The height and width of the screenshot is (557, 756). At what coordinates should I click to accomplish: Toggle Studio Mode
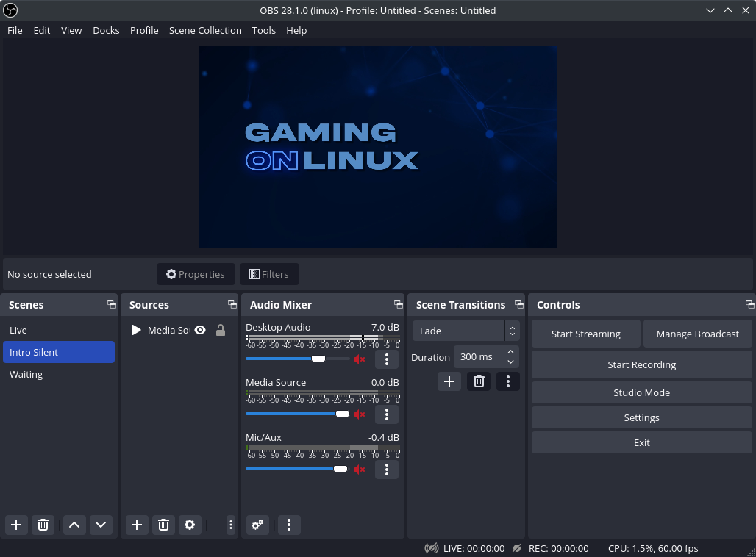(642, 392)
